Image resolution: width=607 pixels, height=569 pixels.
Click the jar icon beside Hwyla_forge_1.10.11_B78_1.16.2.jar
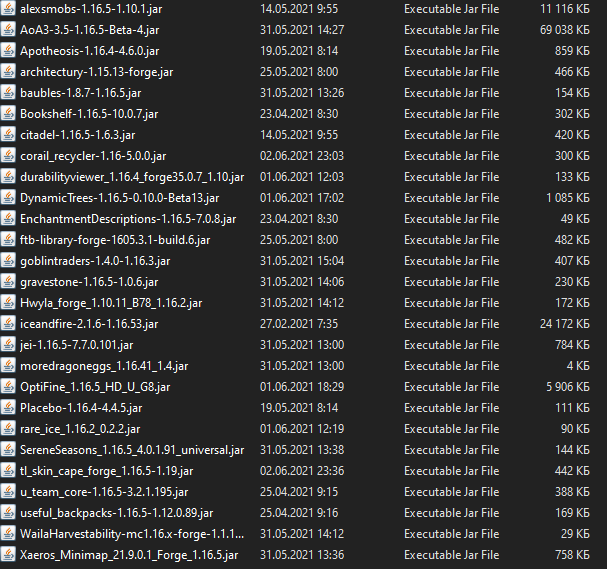(x=8, y=302)
